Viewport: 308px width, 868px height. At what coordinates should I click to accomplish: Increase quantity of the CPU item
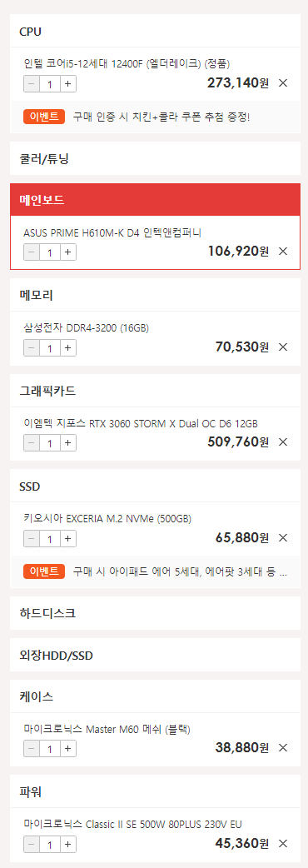click(67, 84)
